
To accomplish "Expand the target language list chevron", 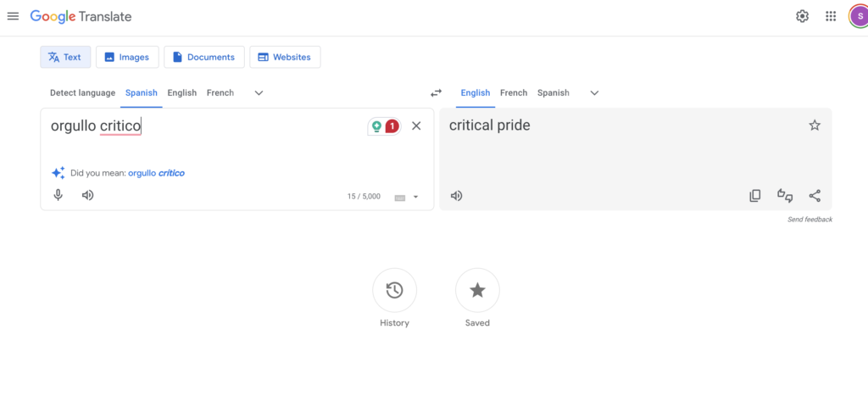I will click(x=594, y=93).
